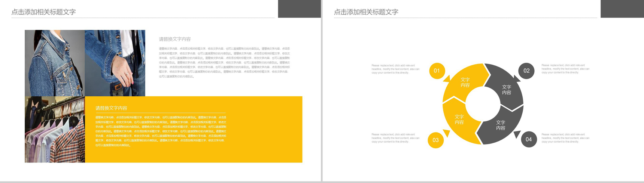Select the English placeholder text beside circle 02
This screenshot has width=644, height=183.
click(565, 69)
